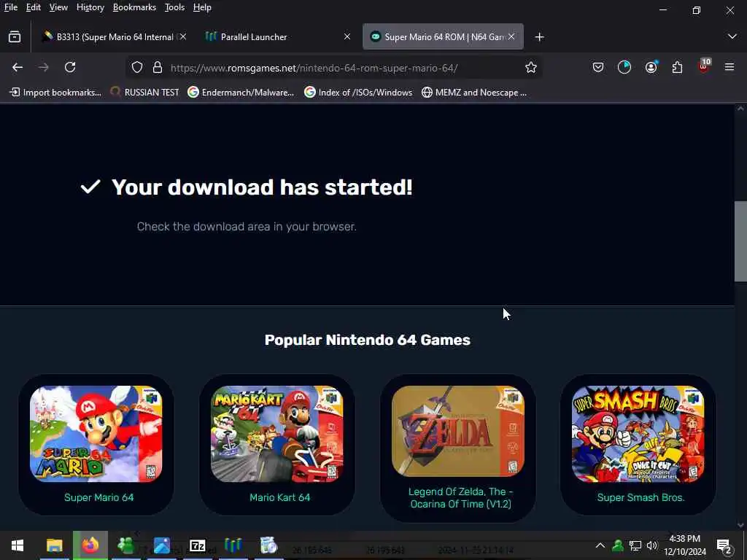
Task: Close the B3313 tab
Action: point(183,36)
